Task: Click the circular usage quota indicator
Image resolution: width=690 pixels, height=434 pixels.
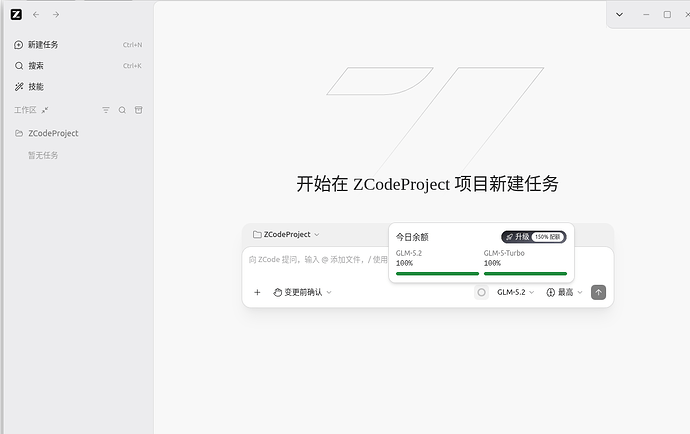Action: click(x=481, y=292)
